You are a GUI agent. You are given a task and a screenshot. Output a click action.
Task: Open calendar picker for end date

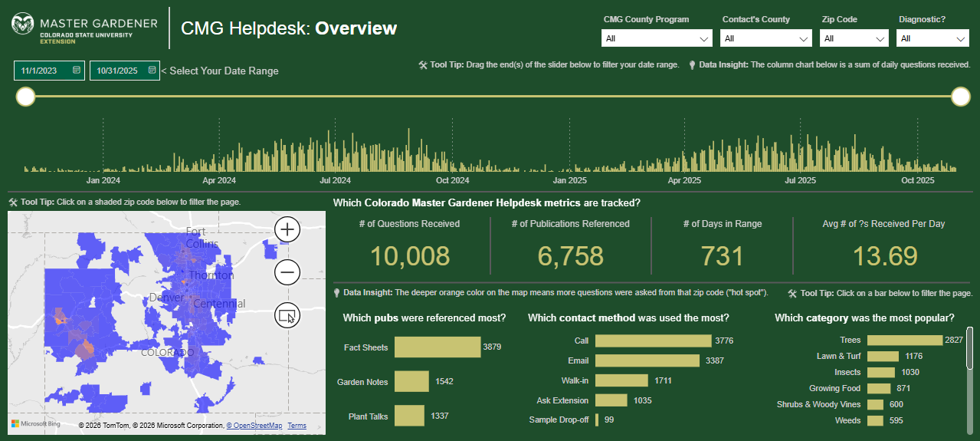click(152, 71)
